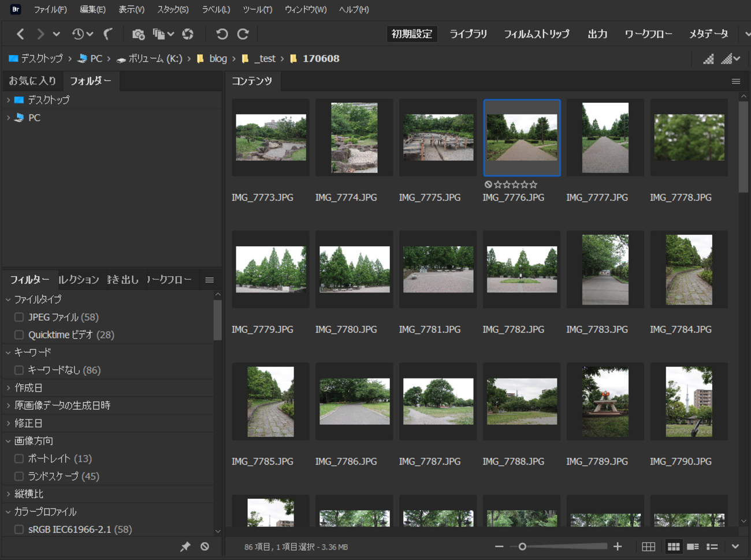Screen dimensions: 751x560
Task: Switch to details view icon
Action: (x=693, y=547)
